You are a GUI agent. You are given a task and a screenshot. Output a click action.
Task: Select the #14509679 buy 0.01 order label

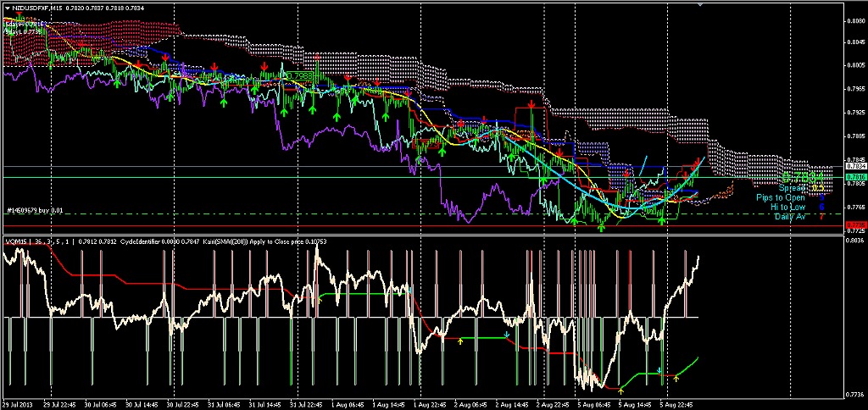(x=35, y=210)
